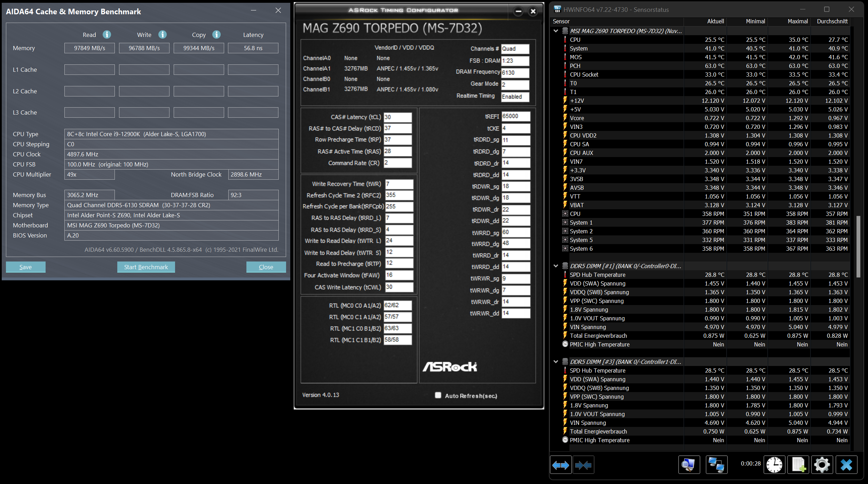Collapse MSI MAG Z690 TORPEDO sensor group
Viewport: 868px width, 484px height.
tap(556, 31)
